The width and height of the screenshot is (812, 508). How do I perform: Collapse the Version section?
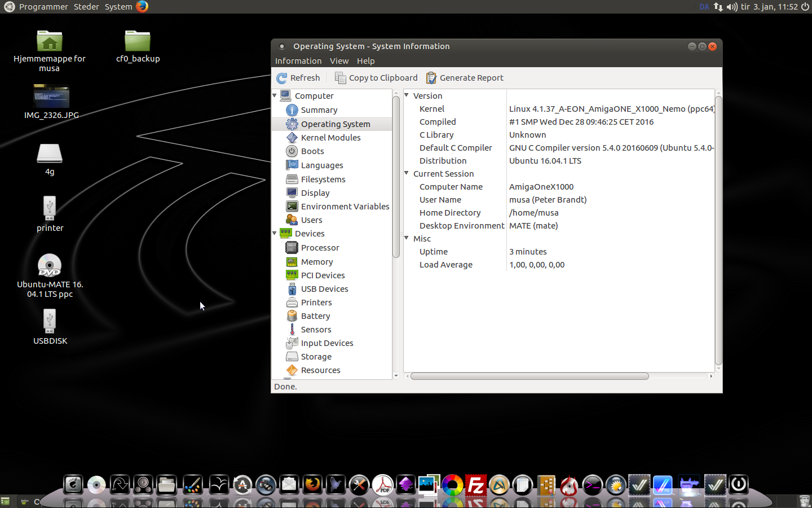(407, 95)
